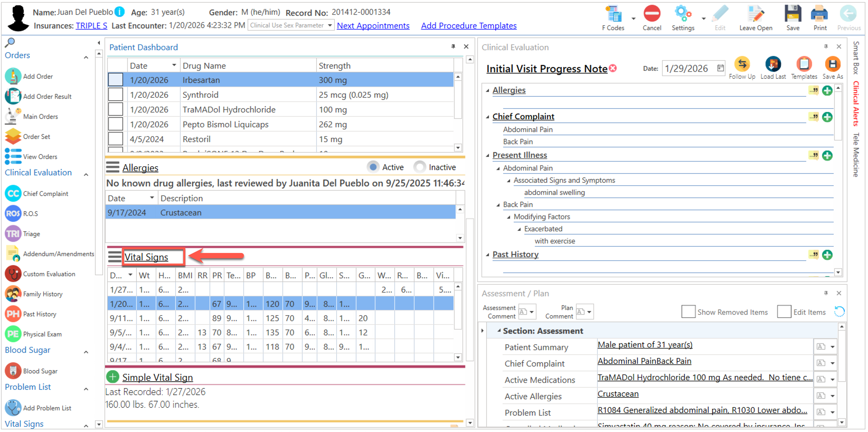Collapse the Present Illness section
Image resolution: width=868 pixels, height=432 pixels.
tap(488, 155)
